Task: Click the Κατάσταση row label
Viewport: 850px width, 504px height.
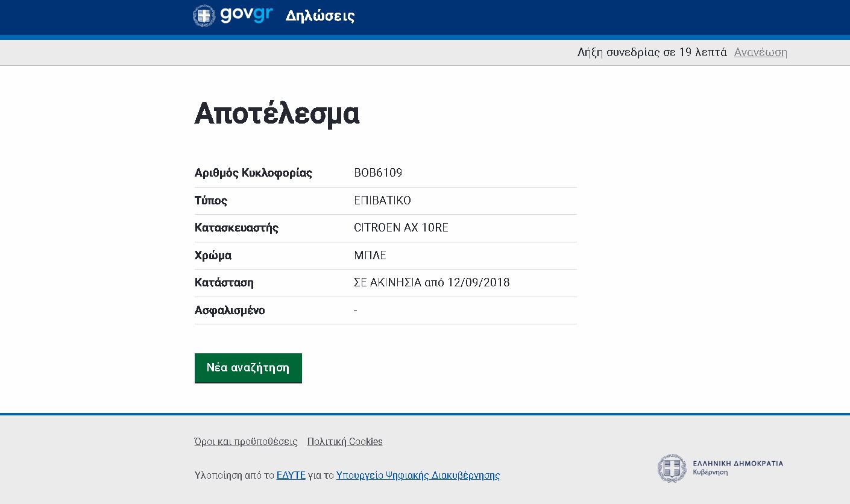Action: 224,283
